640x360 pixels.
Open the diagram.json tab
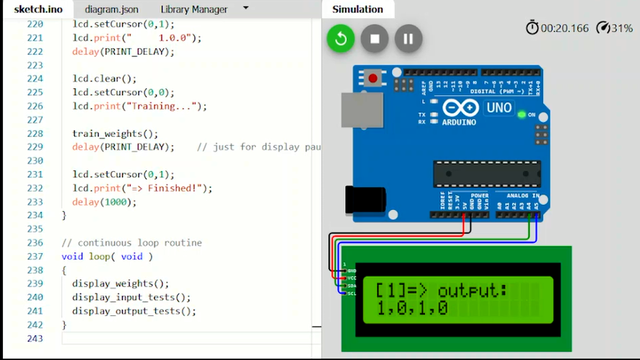point(111,9)
